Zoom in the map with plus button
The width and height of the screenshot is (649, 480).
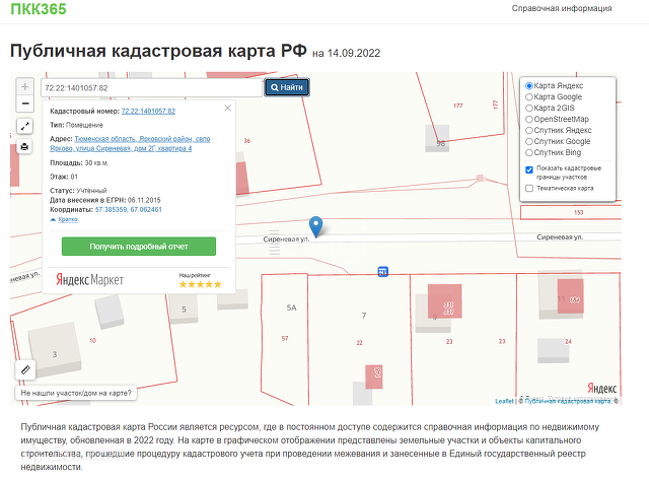pos(25,87)
